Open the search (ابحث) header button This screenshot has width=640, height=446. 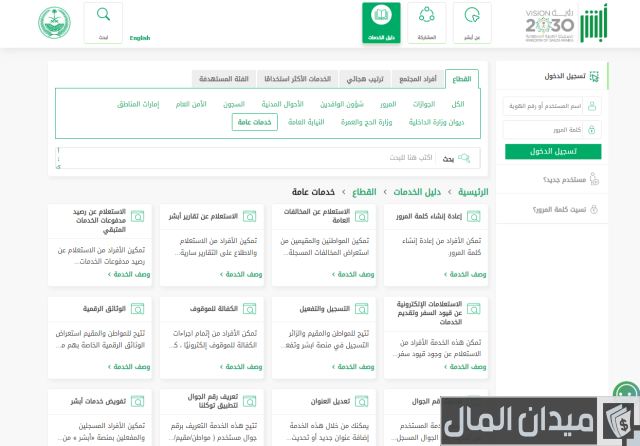tap(103, 23)
